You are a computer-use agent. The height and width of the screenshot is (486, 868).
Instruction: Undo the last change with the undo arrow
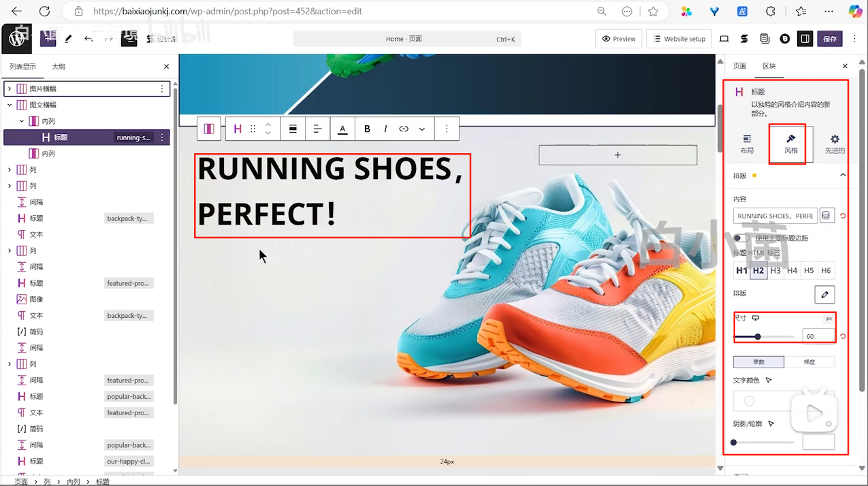click(89, 39)
